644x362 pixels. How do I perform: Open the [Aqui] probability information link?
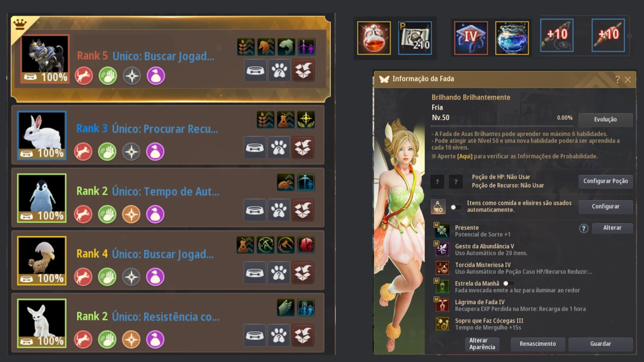pyautogui.click(x=464, y=156)
